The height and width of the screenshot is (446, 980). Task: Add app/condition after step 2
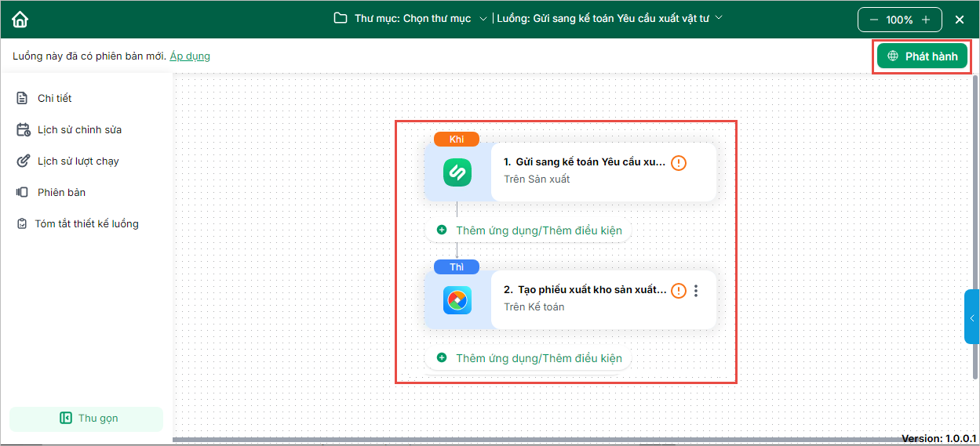click(x=530, y=358)
